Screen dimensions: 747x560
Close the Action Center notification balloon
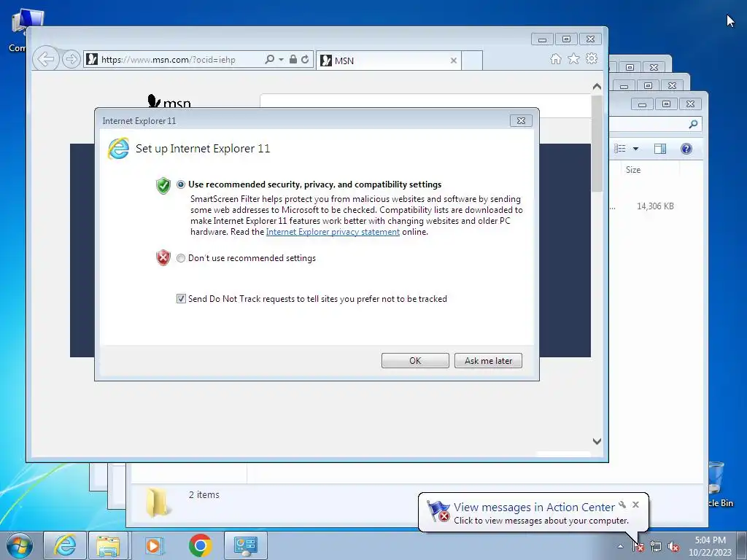pos(635,505)
